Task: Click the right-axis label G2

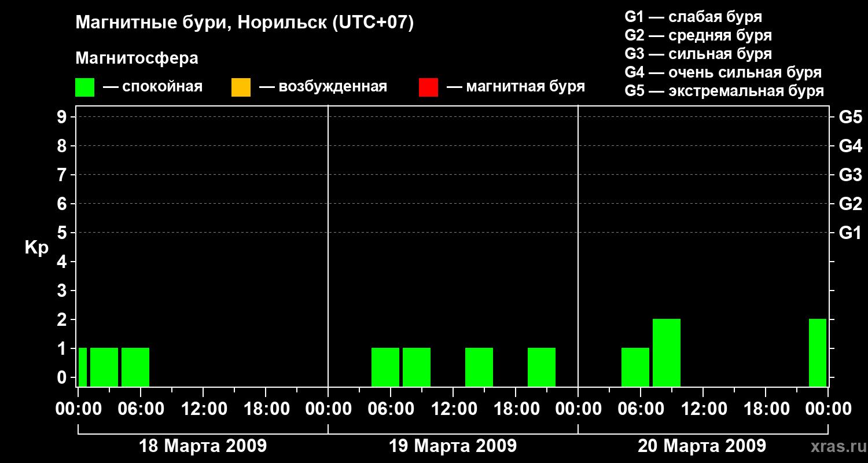Action: pos(850,204)
